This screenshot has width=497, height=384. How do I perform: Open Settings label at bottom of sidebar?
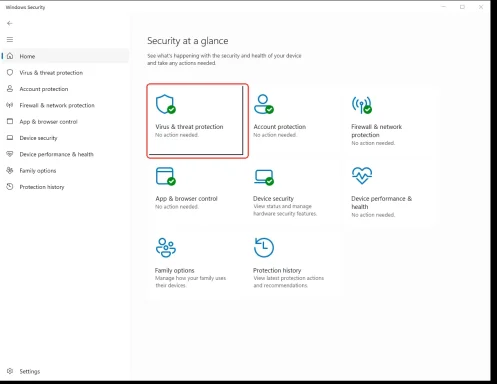click(x=30, y=371)
